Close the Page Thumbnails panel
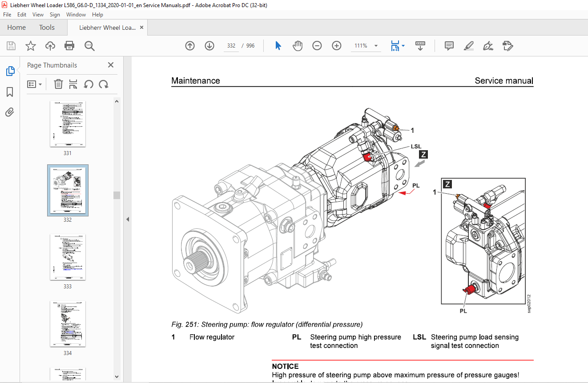 (x=111, y=65)
